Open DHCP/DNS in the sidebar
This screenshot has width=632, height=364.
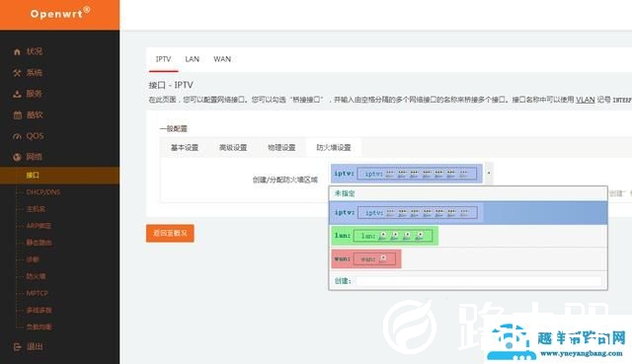[43, 192]
